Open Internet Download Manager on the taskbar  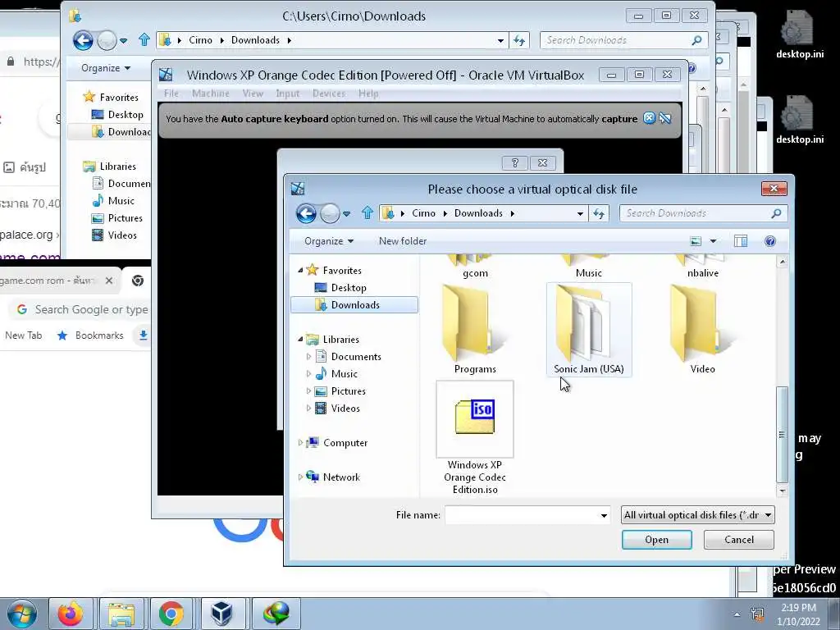[x=276, y=614]
